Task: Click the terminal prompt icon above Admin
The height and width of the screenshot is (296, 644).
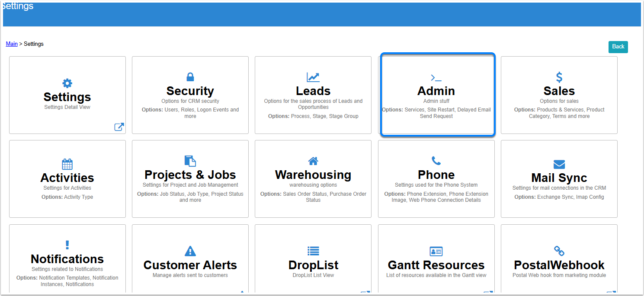Action: point(436,78)
